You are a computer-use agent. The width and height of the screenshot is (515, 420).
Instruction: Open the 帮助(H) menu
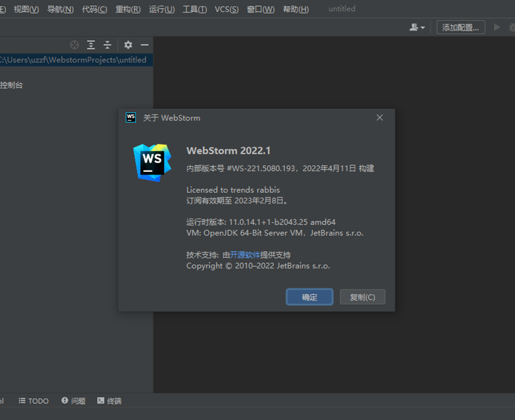pos(296,9)
